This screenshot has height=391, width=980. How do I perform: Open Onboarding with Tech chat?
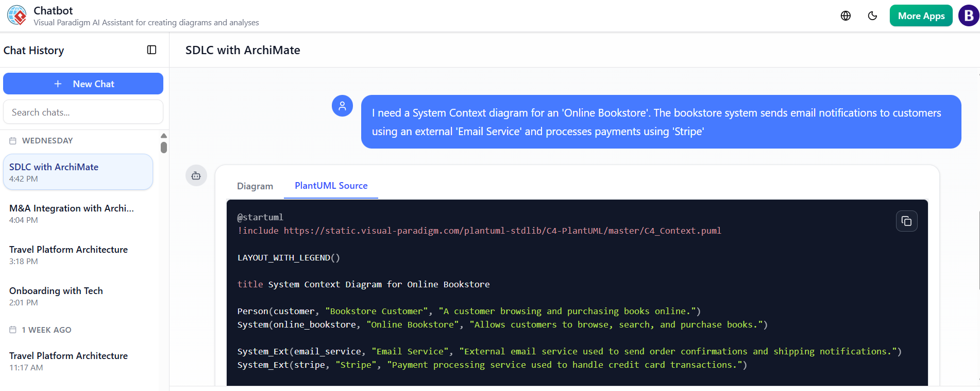[78, 296]
